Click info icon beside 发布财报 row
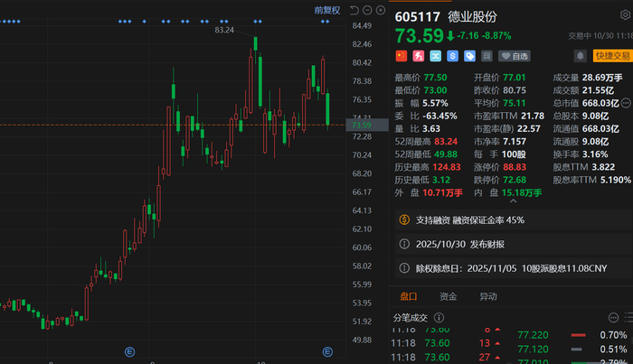The width and height of the screenshot is (633, 364). 404,244
